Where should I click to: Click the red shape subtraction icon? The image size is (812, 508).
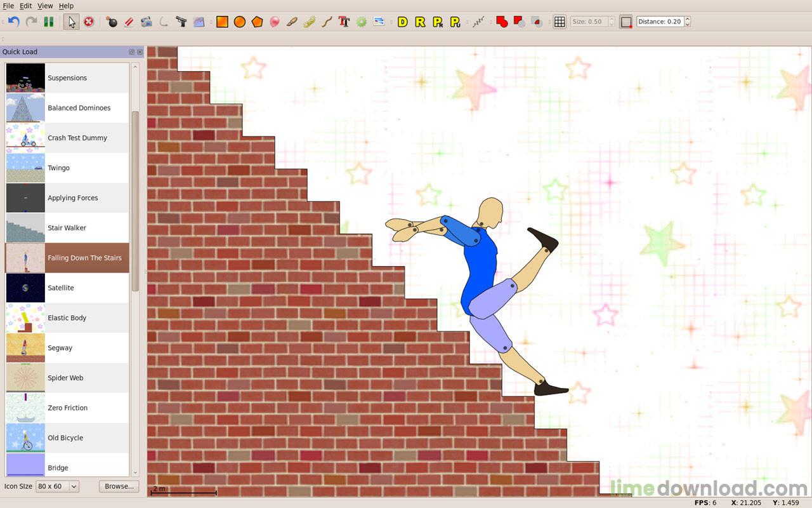(x=519, y=22)
